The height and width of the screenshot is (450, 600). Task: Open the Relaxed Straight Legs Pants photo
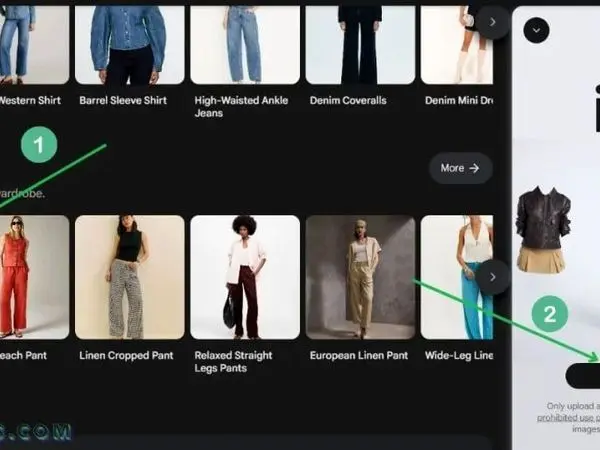[245, 277]
